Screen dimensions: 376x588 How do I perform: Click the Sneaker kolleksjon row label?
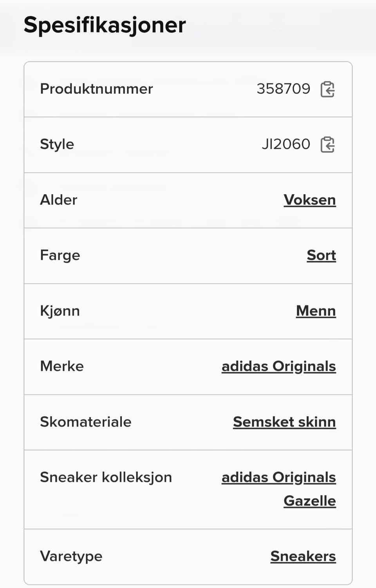[x=106, y=478]
